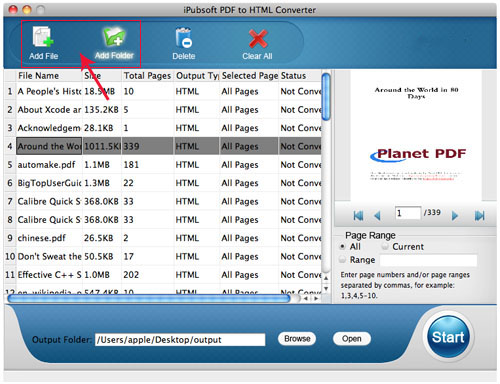Click the Add File icon
The height and width of the screenshot is (384, 500).
pyautogui.click(x=43, y=37)
